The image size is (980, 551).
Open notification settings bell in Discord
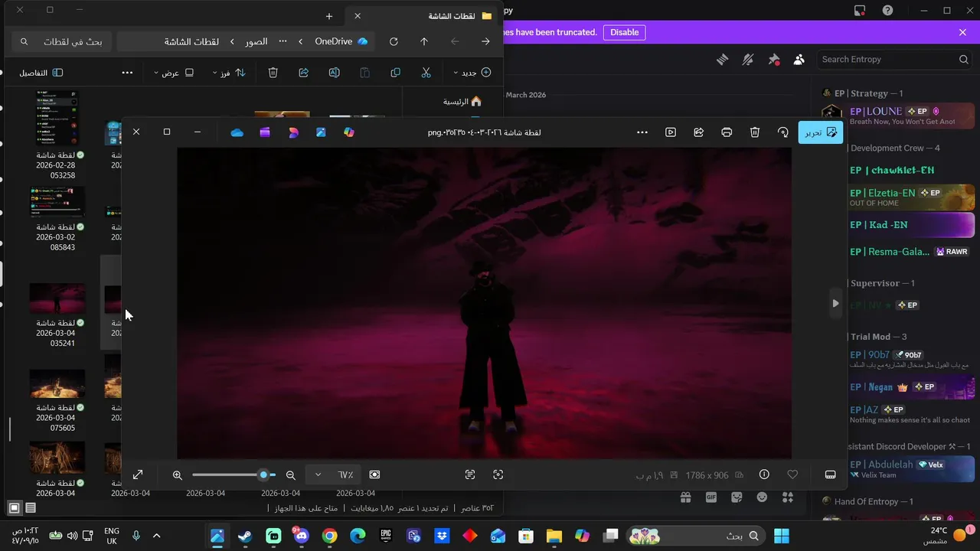[x=748, y=59]
